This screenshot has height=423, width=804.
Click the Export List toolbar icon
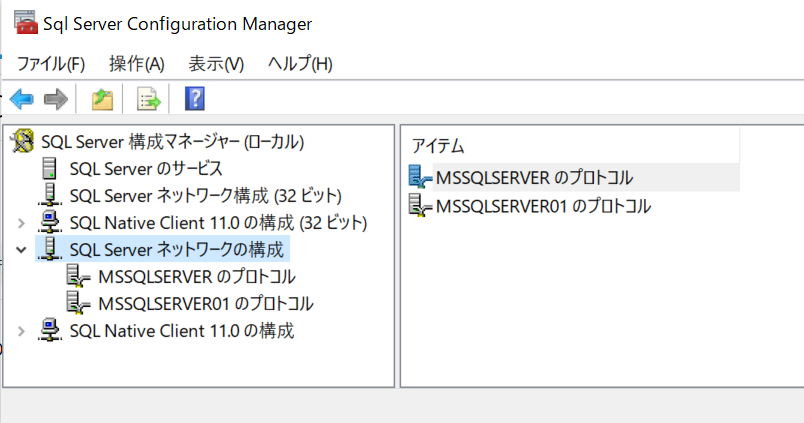(149, 98)
